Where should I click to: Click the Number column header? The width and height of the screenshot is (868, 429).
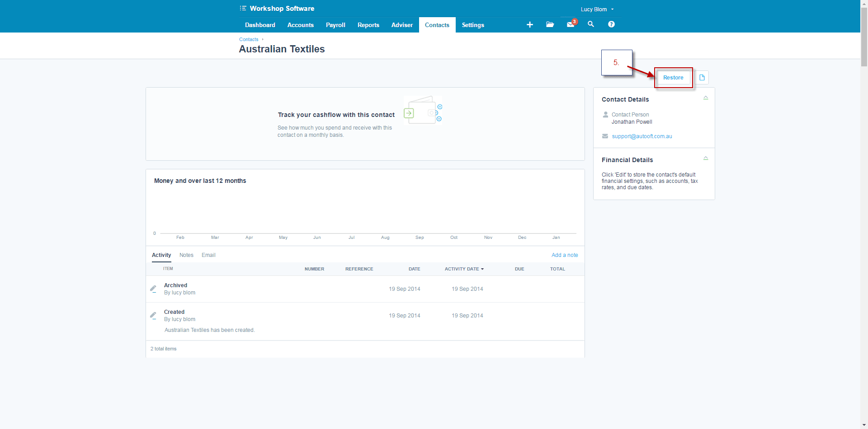point(314,269)
